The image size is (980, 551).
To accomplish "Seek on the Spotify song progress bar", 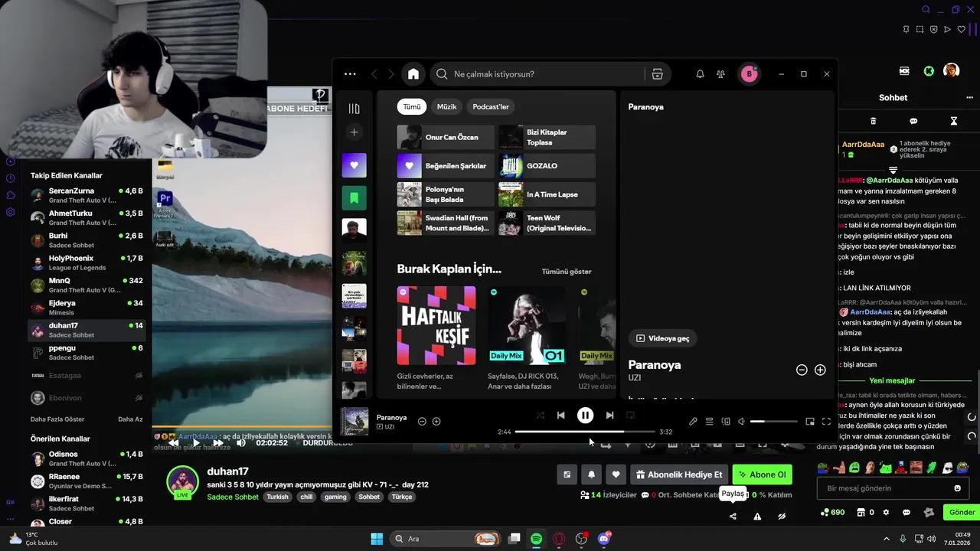I will tap(585, 432).
